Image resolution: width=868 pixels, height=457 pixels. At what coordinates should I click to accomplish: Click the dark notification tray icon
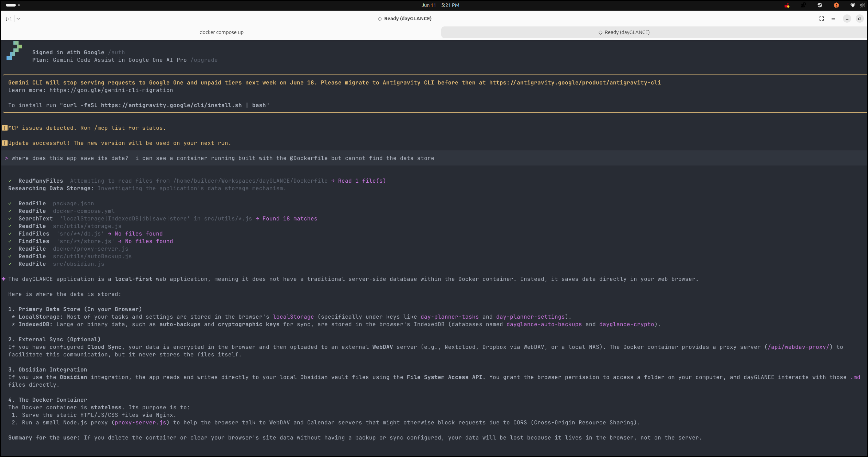tap(803, 5)
